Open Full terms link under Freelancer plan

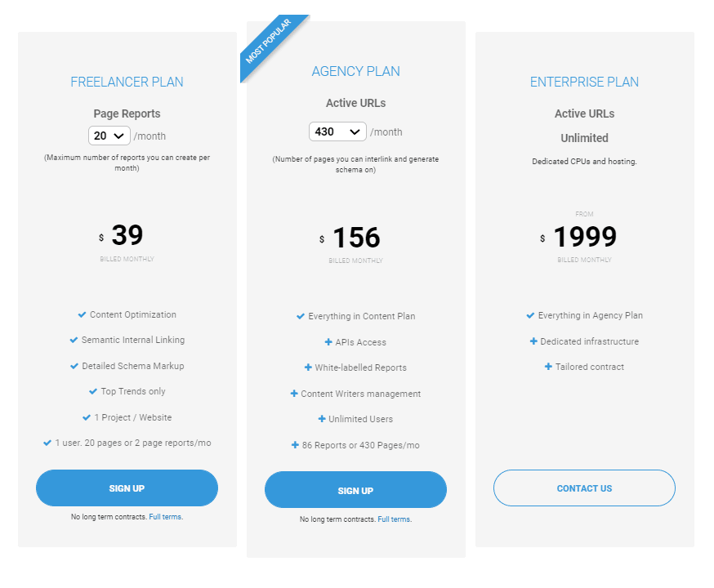coord(166,517)
